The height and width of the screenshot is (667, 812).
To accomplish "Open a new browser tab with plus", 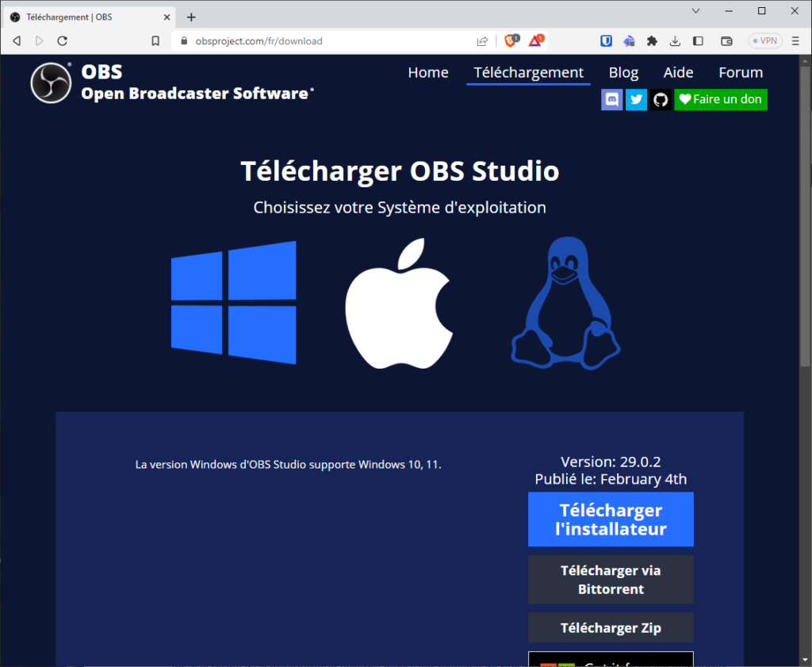I will click(191, 17).
